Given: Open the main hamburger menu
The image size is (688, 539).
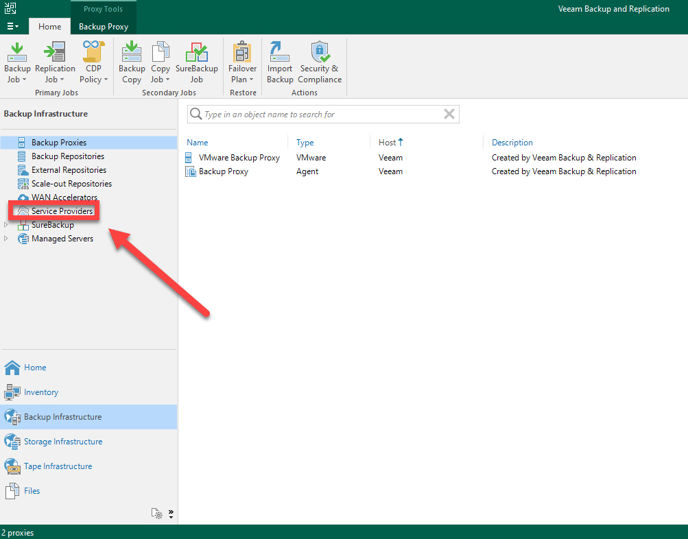Looking at the screenshot, I should coord(12,26).
